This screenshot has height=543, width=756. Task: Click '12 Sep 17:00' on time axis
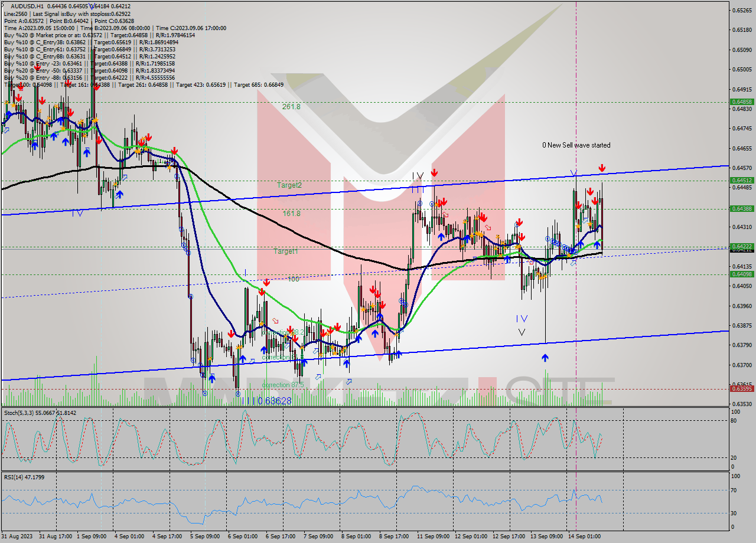(509, 537)
